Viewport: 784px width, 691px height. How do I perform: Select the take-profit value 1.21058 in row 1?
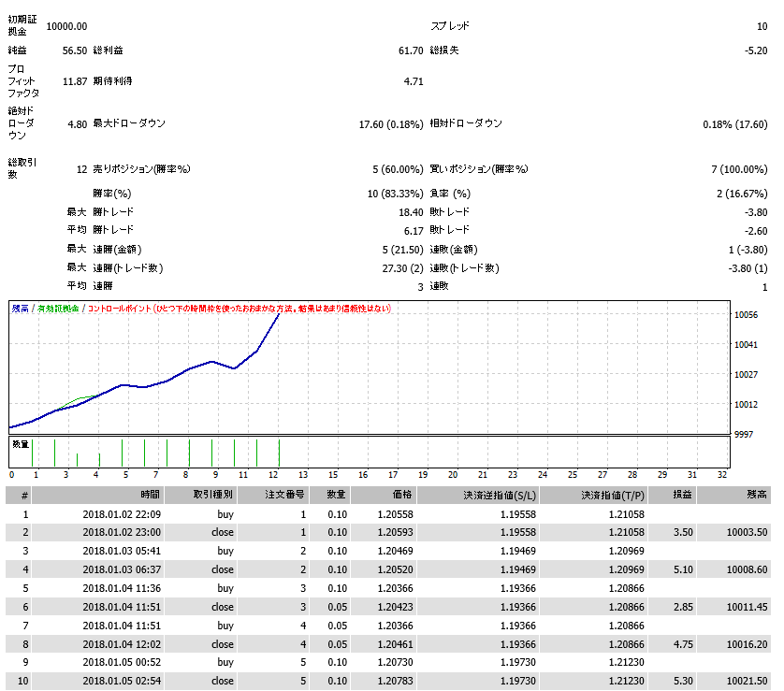point(627,514)
